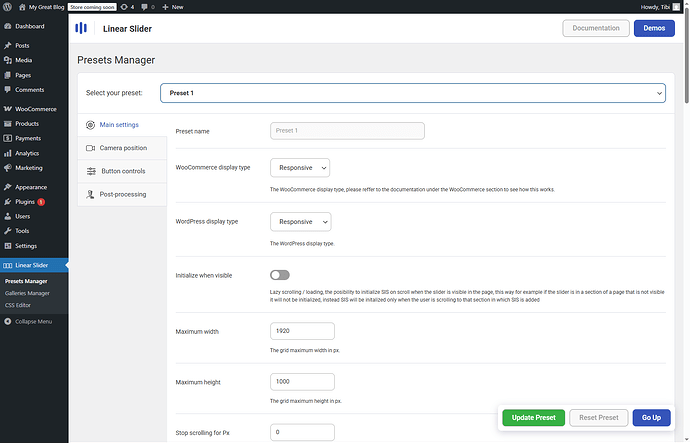Click the WooCommerce sidebar icon
The height and width of the screenshot is (443, 690).
7,109
